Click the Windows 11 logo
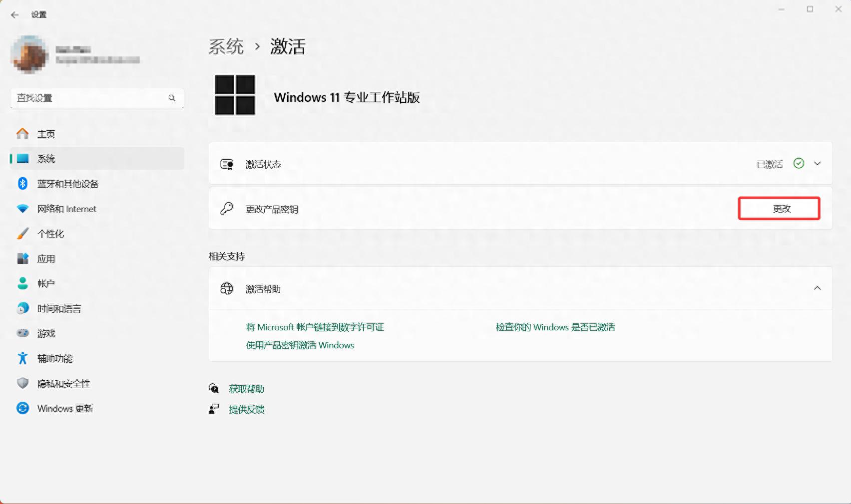The image size is (851, 504). tap(235, 95)
